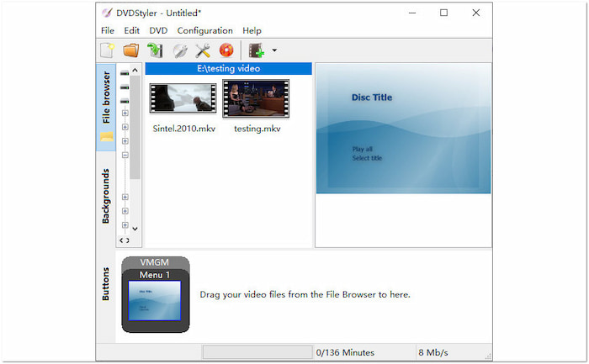Image resolution: width=589 pixels, height=364 pixels.
Task: Click tree horizontal scroll left arrow
Action: click(121, 240)
